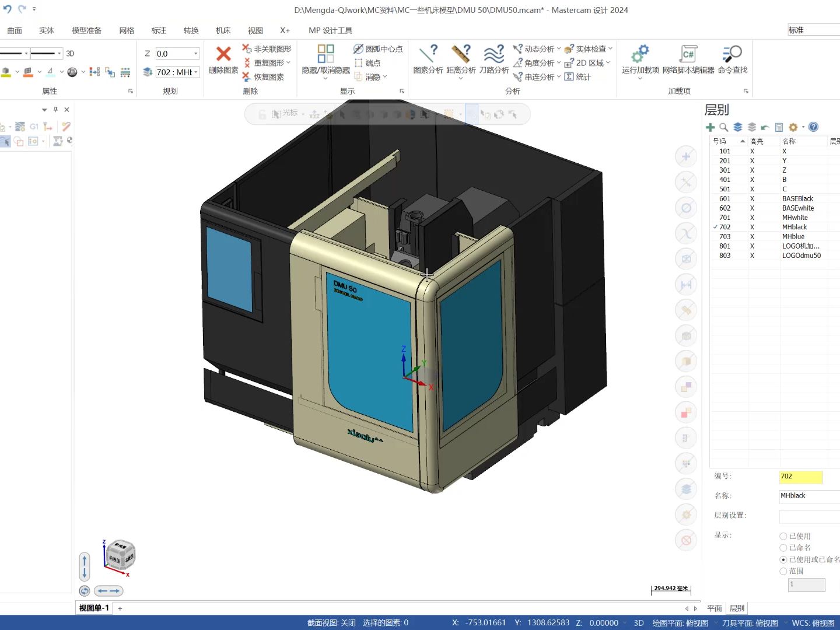Open the Entity Analysis (图素分析) tool
The height and width of the screenshot is (630, 840).
(x=428, y=60)
